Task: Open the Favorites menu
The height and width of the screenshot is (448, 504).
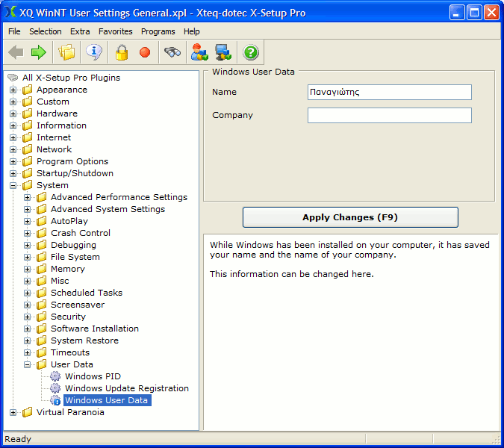Action: point(116,31)
